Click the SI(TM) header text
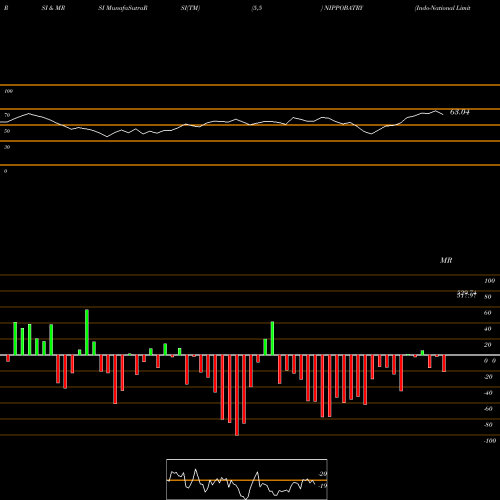This screenshot has height=500, width=500. 190,8
